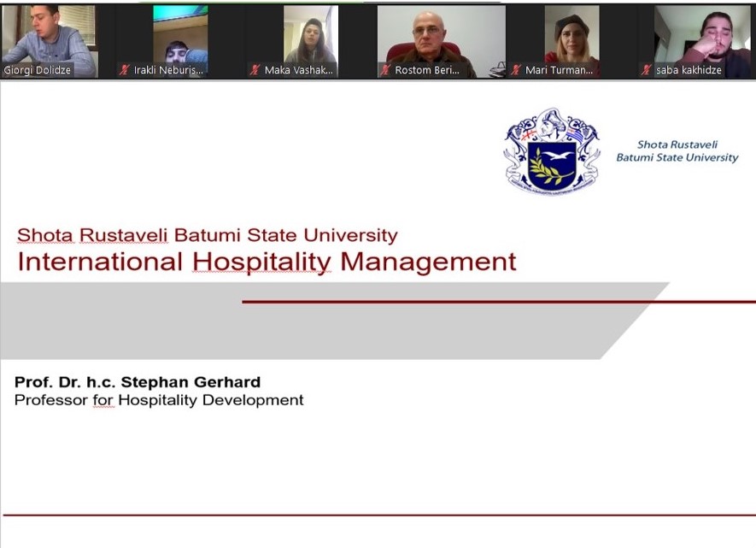
Task: Click muted mic icon beside Irakli Neburis
Action: 125,70
